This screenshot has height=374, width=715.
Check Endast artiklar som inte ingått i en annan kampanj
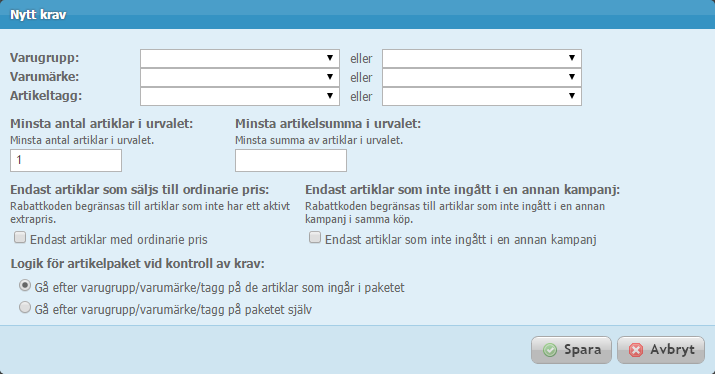point(315,237)
